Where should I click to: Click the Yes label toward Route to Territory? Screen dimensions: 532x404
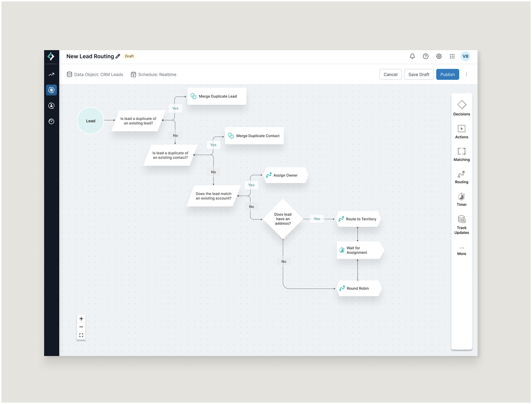tap(317, 219)
